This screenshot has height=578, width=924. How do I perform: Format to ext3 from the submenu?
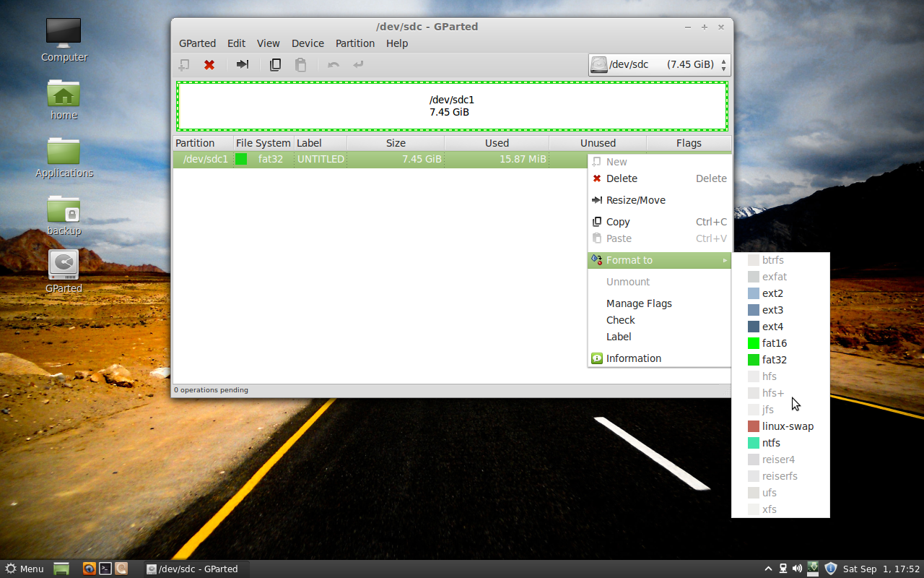click(x=780, y=310)
